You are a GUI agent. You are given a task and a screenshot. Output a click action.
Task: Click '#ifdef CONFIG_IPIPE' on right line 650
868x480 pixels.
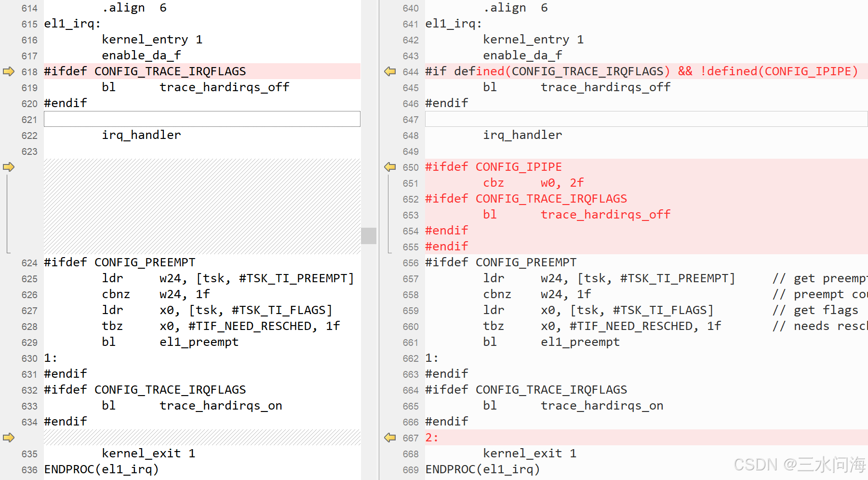[x=494, y=167]
